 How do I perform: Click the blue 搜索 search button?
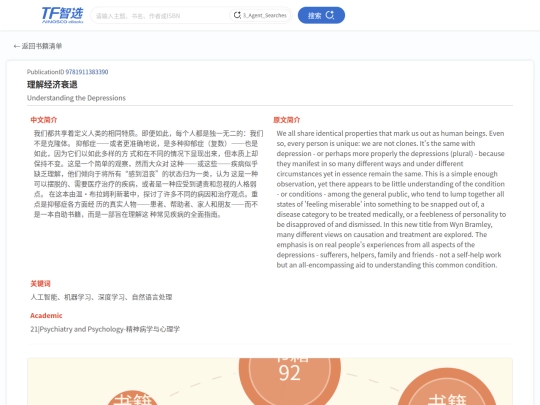coord(321,15)
